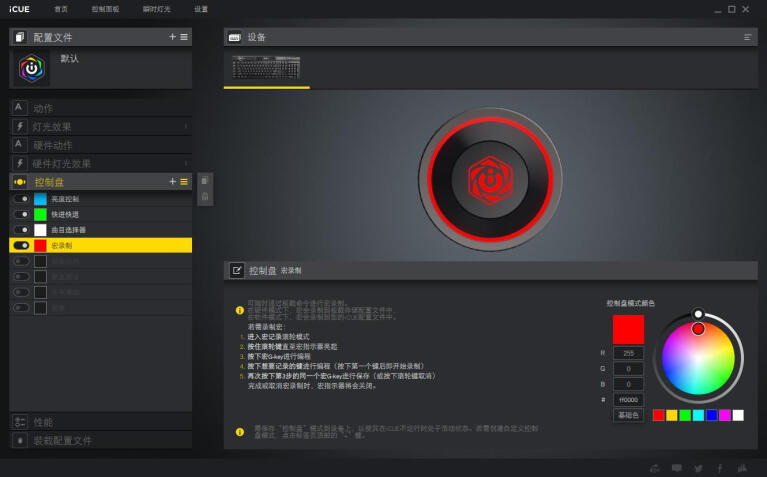767x477 pixels.
Task: Click the 硬件灯光效果 lightning bolt icon
Action: pos(20,163)
